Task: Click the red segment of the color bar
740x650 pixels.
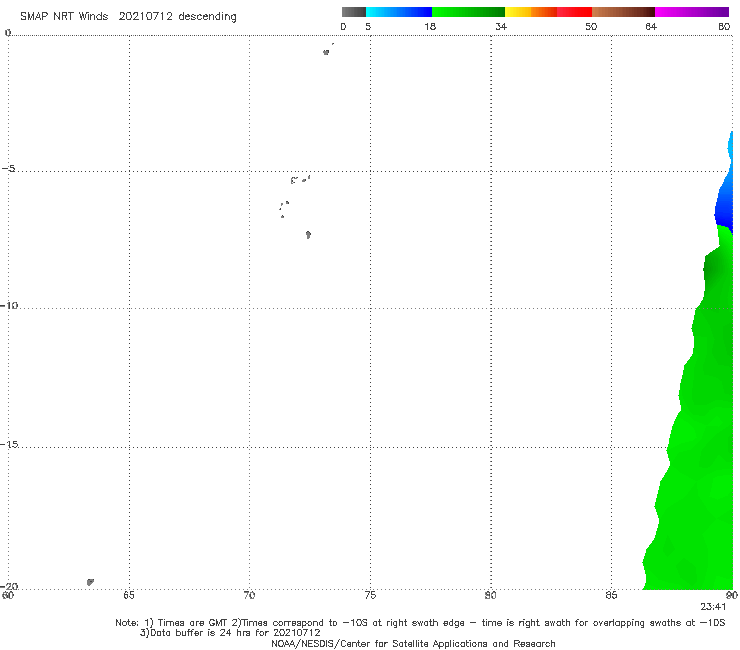Action: (574, 12)
